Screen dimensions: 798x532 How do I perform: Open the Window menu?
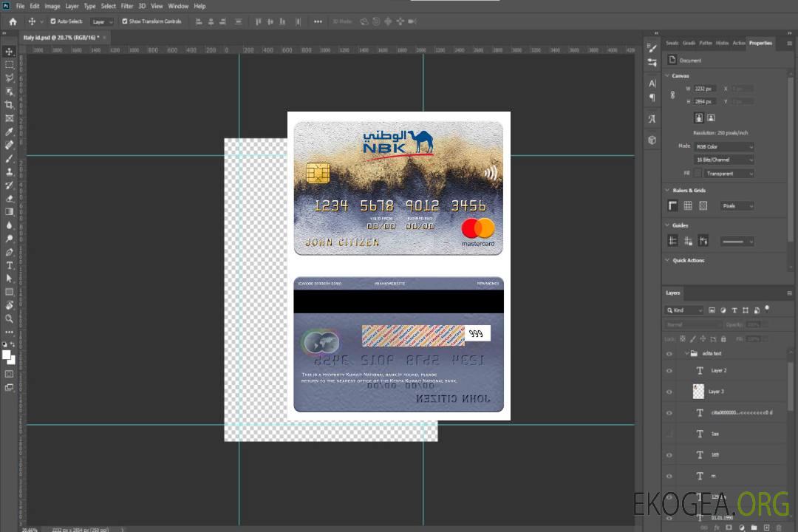[178, 6]
